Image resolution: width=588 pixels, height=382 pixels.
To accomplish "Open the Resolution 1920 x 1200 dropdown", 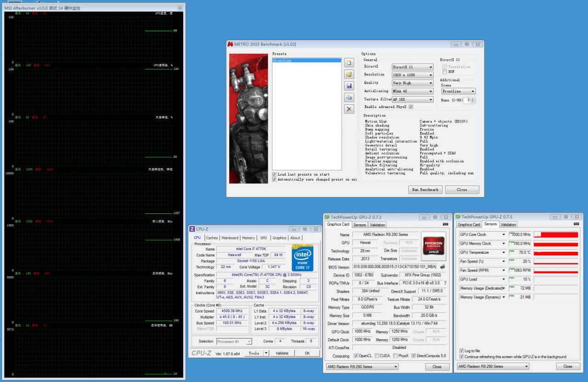I will tap(413, 74).
